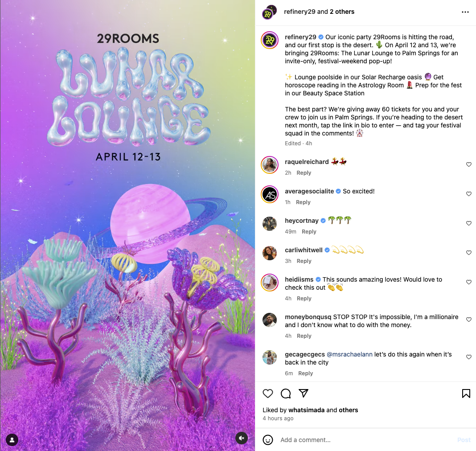476x451 pixels.
Task: Unmute video with speaker icon
Action: pos(242,438)
